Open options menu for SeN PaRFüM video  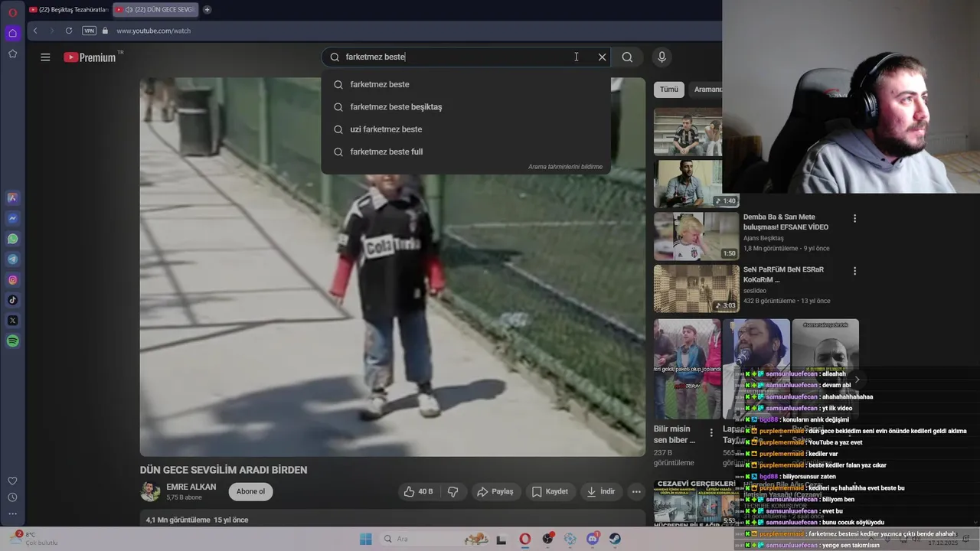[854, 270]
